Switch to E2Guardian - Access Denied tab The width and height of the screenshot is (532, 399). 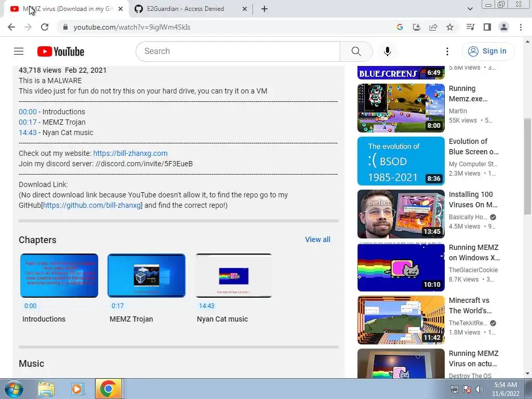coord(191,9)
